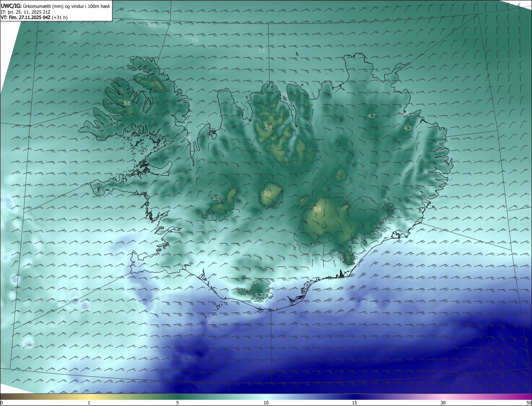Select the faint 7.4 value over western ocean

(x=16, y=291)
